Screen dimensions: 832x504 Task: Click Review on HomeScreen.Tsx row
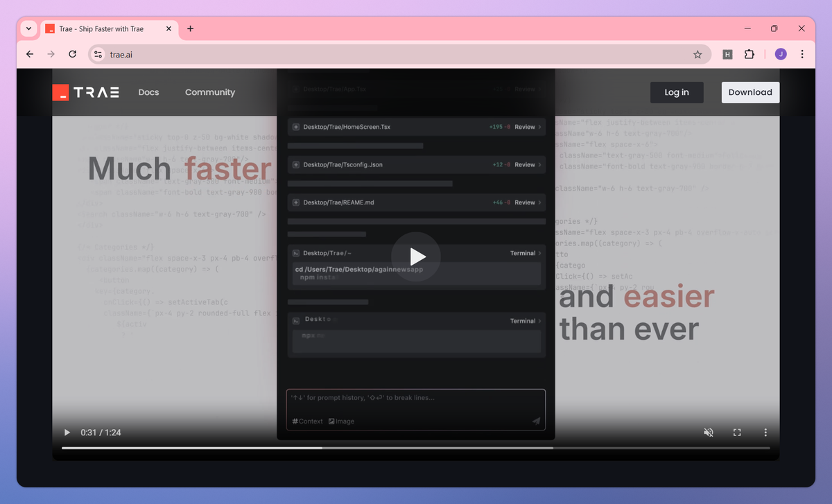coord(528,127)
